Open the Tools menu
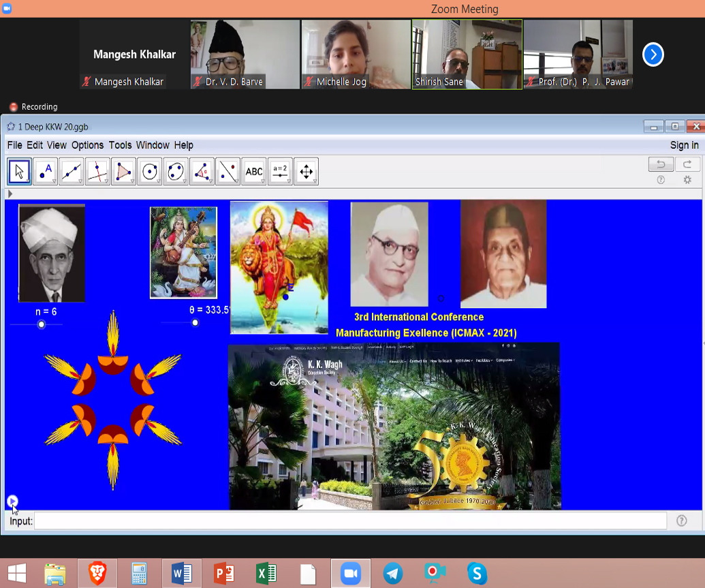The height and width of the screenshot is (588, 705). click(x=120, y=145)
